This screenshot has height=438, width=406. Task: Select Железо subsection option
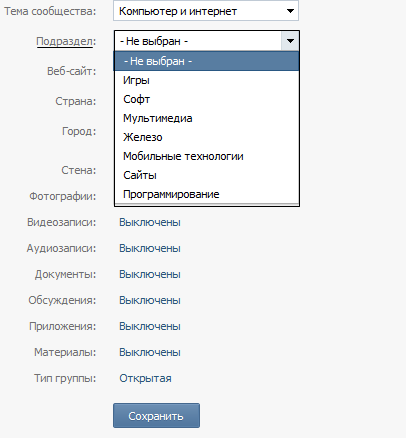pos(207,137)
